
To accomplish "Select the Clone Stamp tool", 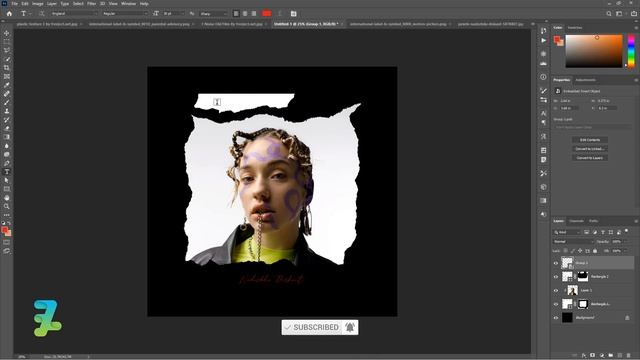I will click(x=7, y=111).
